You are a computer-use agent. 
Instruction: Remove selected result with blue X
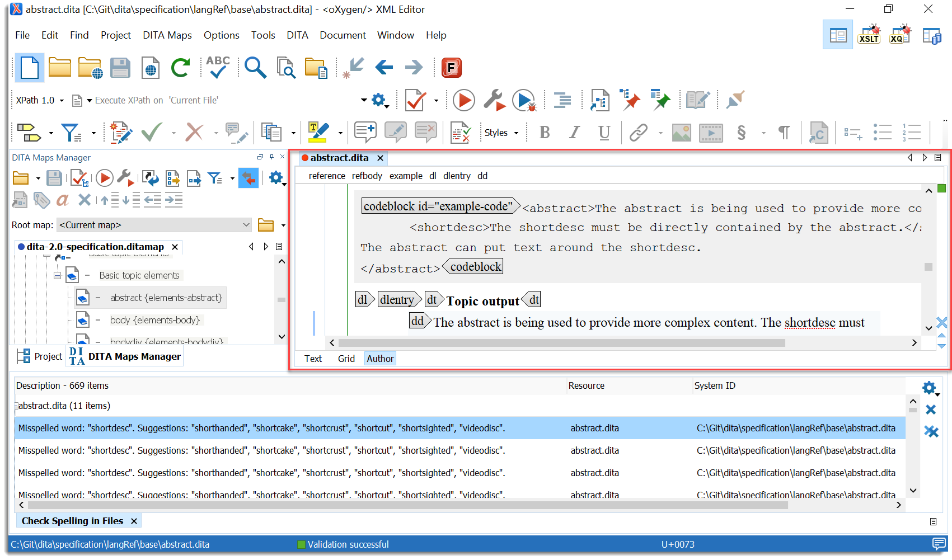(x=931, y=410)
